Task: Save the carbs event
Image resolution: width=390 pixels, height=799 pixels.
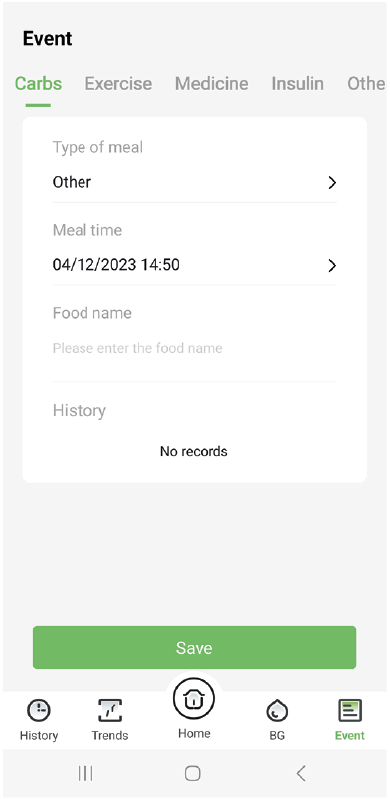Action: click(194, 648)
